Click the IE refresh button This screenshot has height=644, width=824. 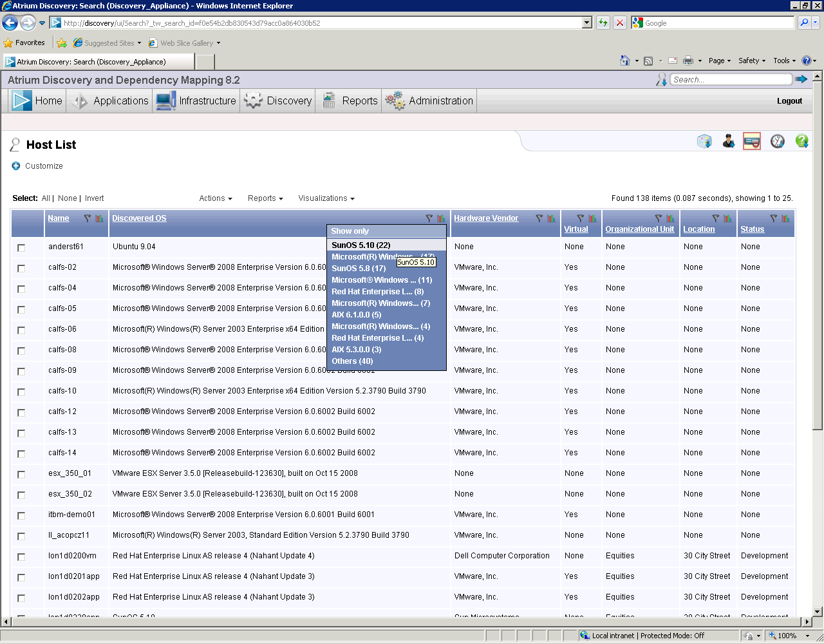tap(603, 23)
